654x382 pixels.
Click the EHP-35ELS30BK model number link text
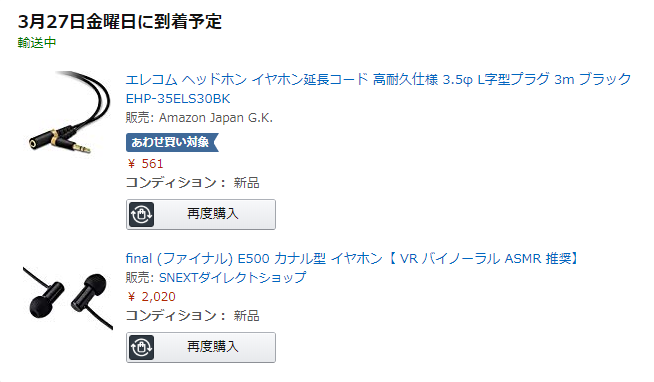click(x=178, y=99)
